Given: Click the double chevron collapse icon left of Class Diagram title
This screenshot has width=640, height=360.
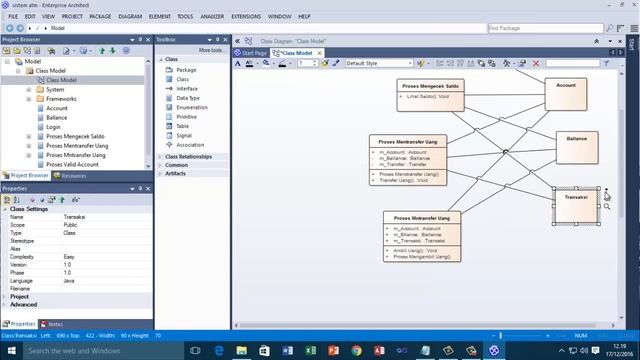Looking at the screenshot, I should (237, 41).
